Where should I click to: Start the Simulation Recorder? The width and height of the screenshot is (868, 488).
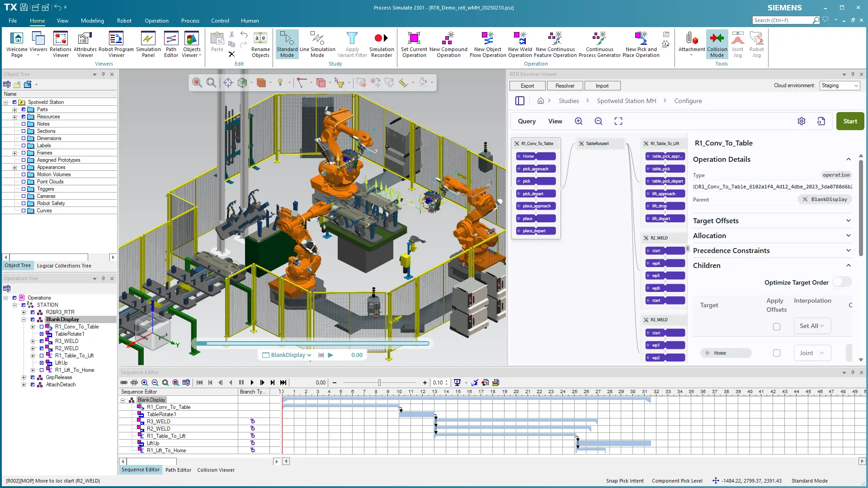pyautogui.click(x=382, y=44)
